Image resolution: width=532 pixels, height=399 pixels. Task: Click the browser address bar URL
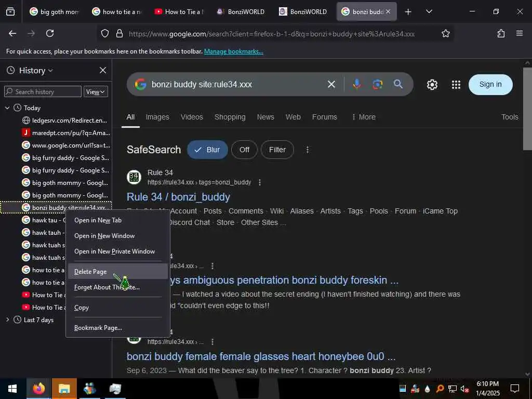(x=271, y=34)
